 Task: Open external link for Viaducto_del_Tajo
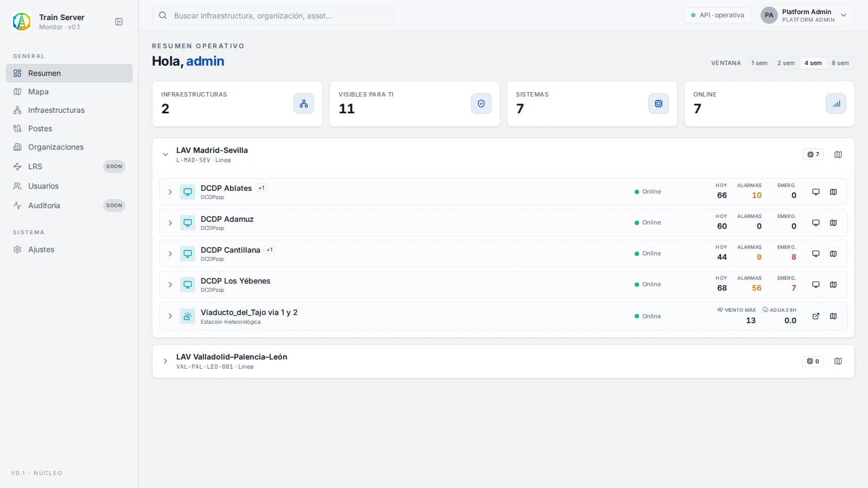click(815, 316)
